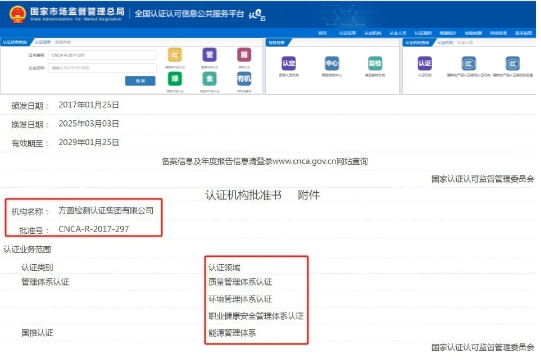Click the 认证领域 column header
This screenshot has height=361, width=541.
[224, 267]
